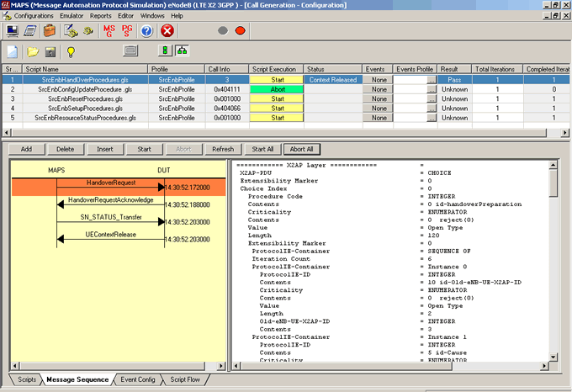Open the Editor menu
Screen dimensions: 572x392
[x=125, y=16]
